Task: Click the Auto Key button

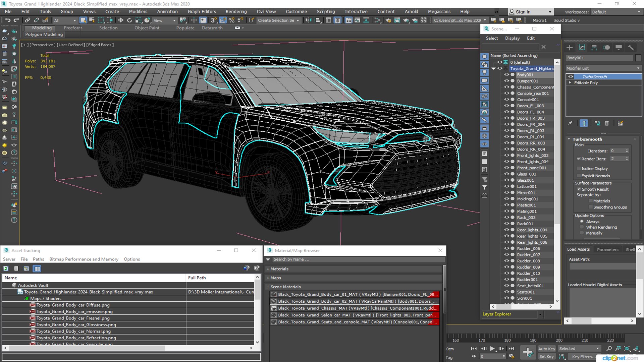Action: 547,349
